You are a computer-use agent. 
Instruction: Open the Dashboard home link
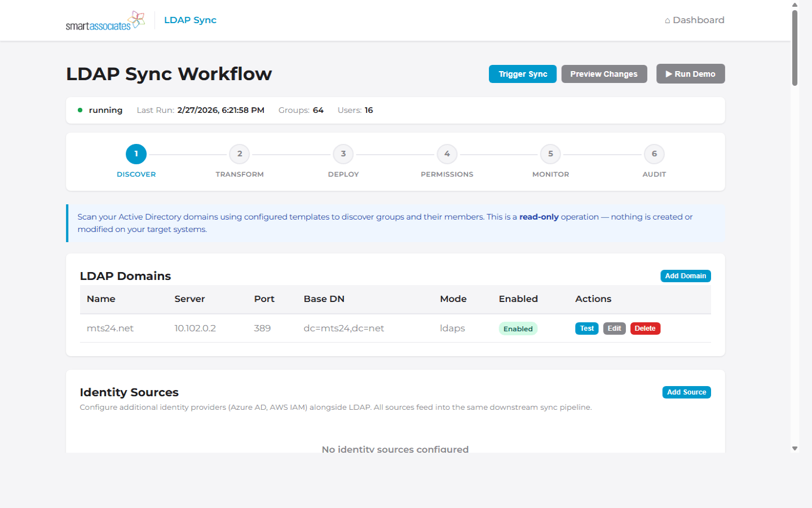694,20
